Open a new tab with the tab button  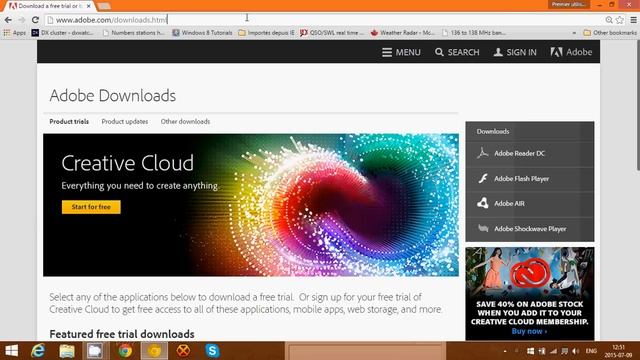[x=104, y=6]
